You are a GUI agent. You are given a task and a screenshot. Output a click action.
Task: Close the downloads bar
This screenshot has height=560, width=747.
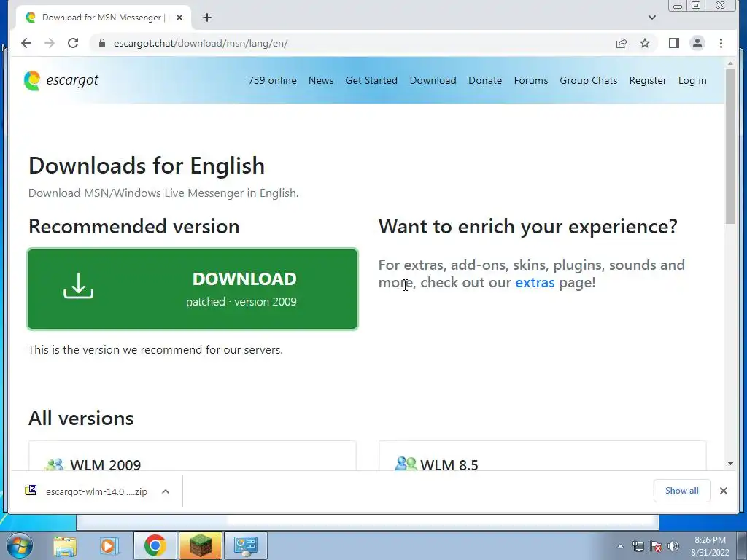723,491
